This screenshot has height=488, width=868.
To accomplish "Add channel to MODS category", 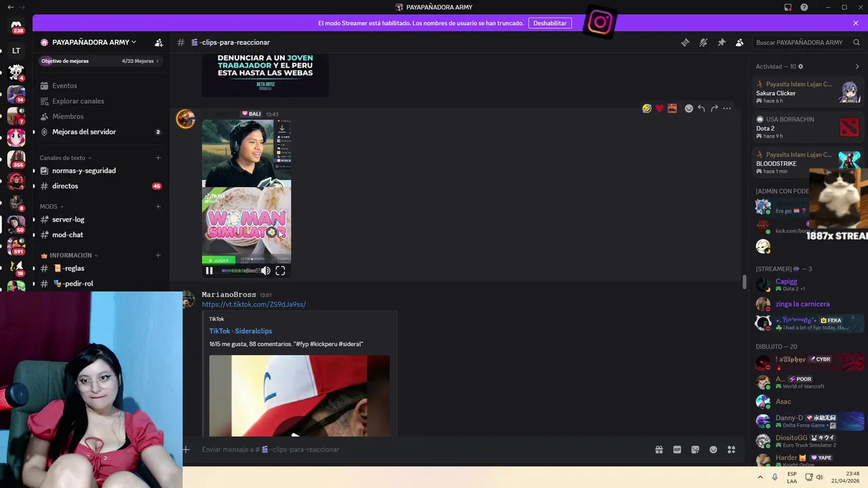I will (158, 207).
